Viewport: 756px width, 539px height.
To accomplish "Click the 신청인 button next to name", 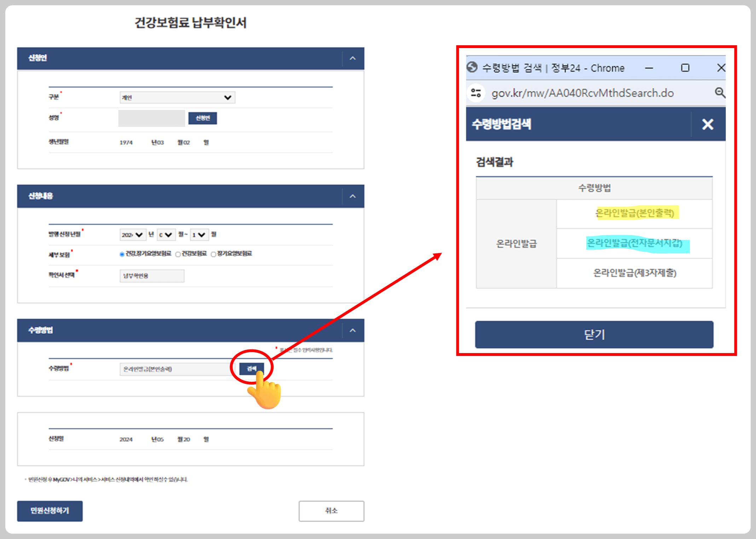I will point(203,118).
